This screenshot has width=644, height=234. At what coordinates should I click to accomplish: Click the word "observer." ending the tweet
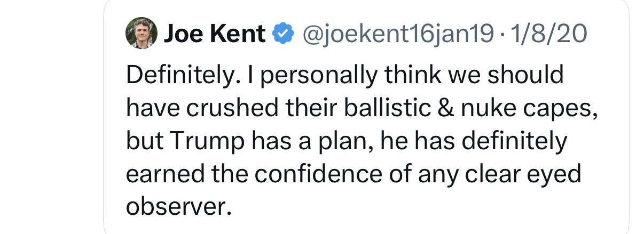179,207
